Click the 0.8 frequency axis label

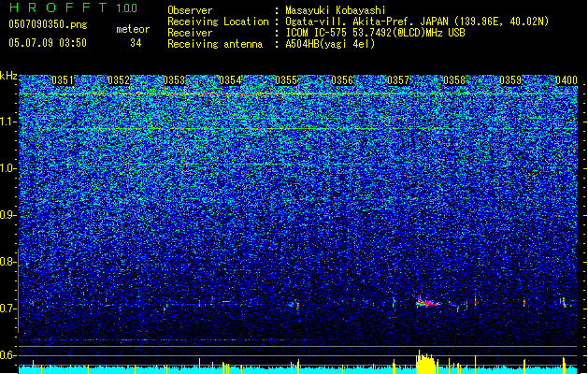tap(7, 262)
